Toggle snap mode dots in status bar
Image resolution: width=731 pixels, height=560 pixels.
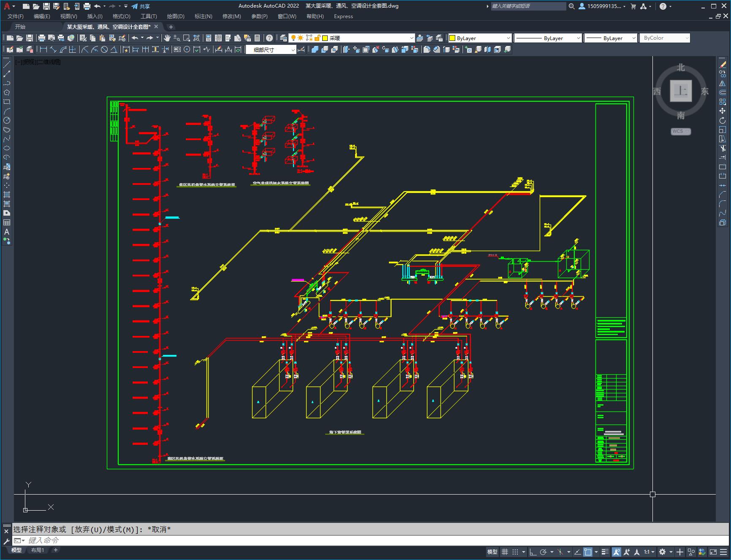point(515,552)
